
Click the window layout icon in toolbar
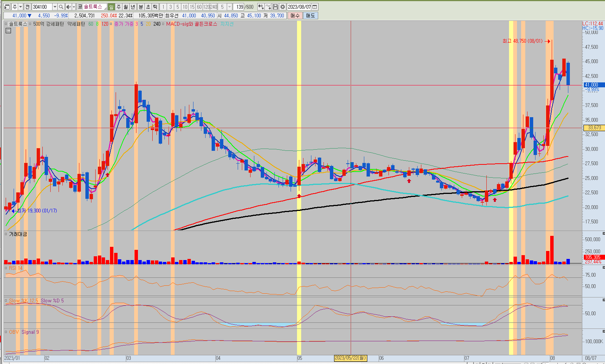[7, 7]
